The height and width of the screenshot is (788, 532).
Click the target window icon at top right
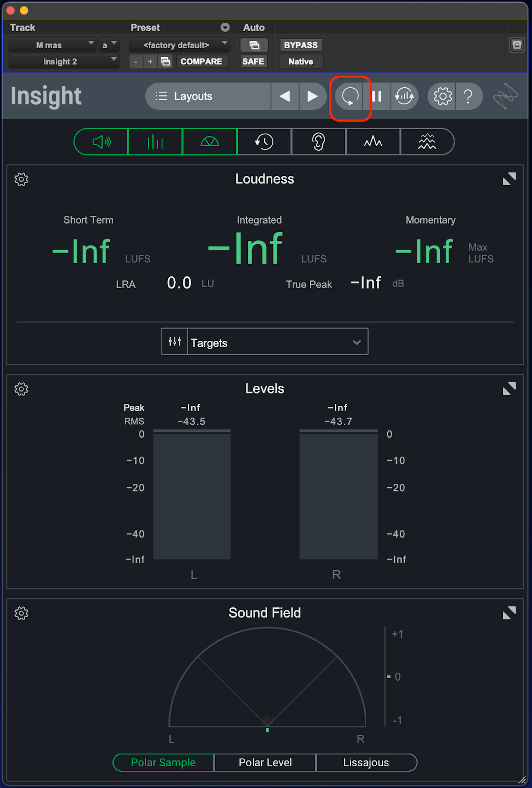517,45
